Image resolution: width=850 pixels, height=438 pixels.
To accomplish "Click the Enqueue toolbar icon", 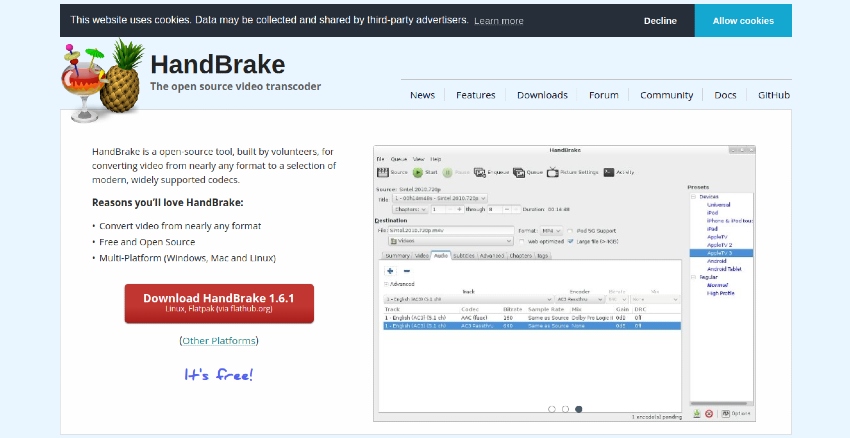I will tap(480, 172).
